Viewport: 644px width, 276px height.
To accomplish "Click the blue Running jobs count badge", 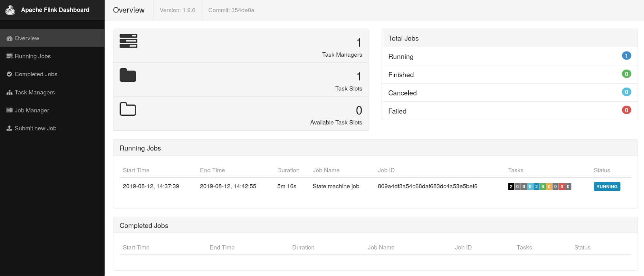I will pos(626,56).
